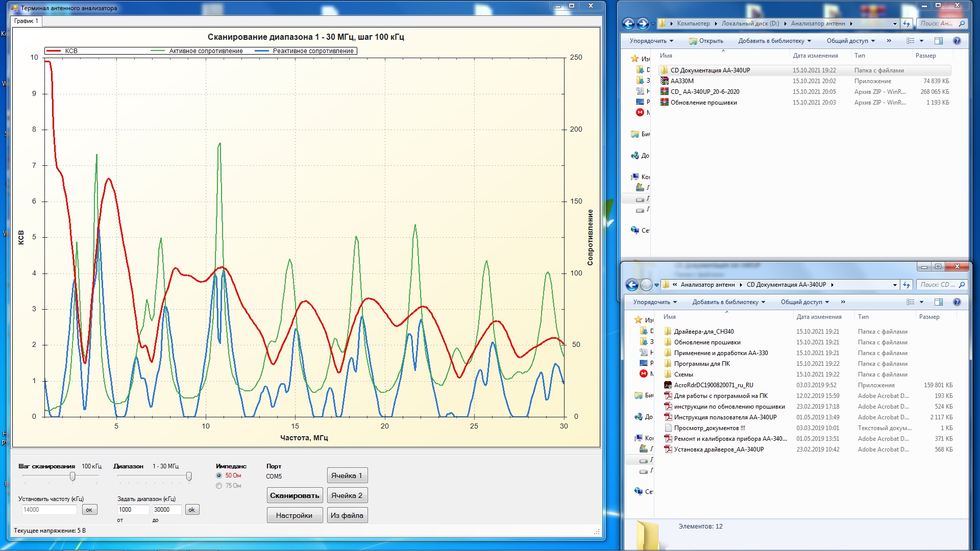Viewport: 980px width, 551px height.
Task: Click the Из файла button
Action: (347, 515)
